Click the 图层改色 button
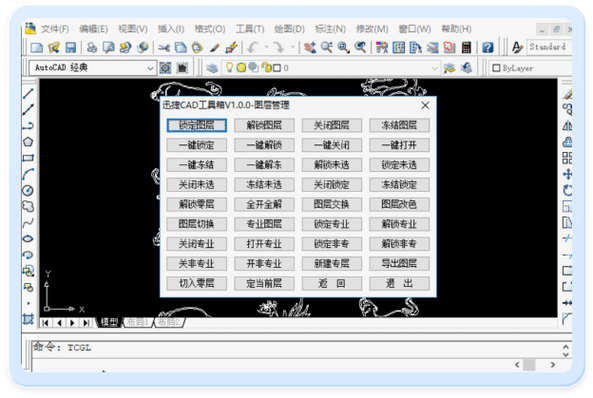 pos(399,204)
